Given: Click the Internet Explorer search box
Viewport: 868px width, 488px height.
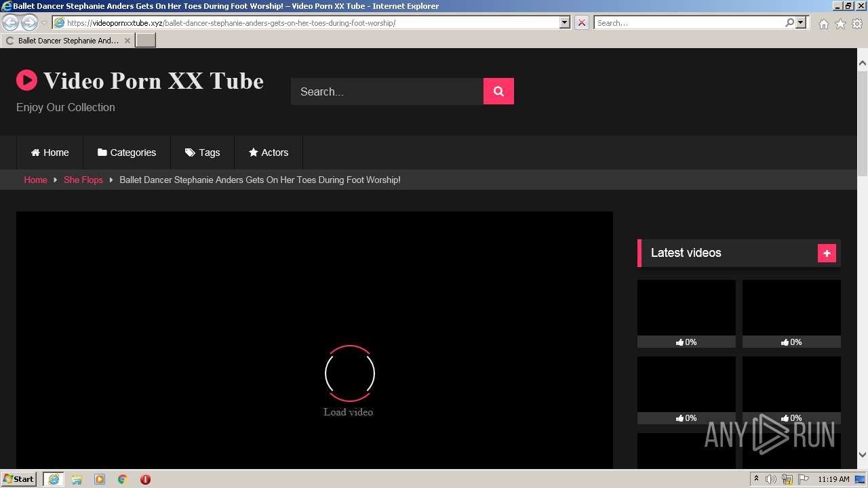Looking at the screenshot, I should (688, 22).
